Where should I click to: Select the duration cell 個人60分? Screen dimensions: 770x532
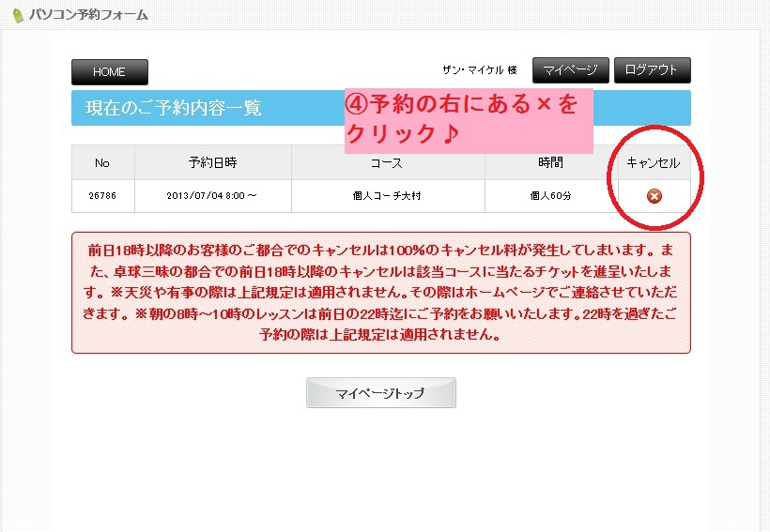pos(550,196)
